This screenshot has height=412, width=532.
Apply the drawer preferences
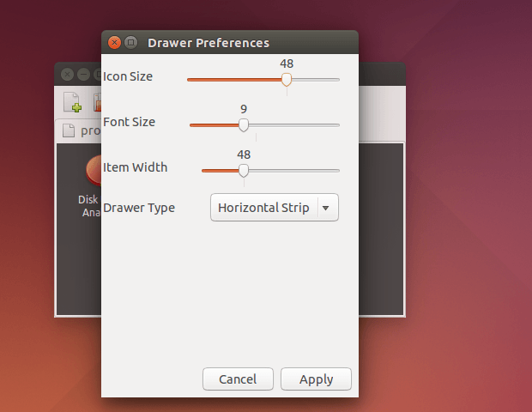316,379
